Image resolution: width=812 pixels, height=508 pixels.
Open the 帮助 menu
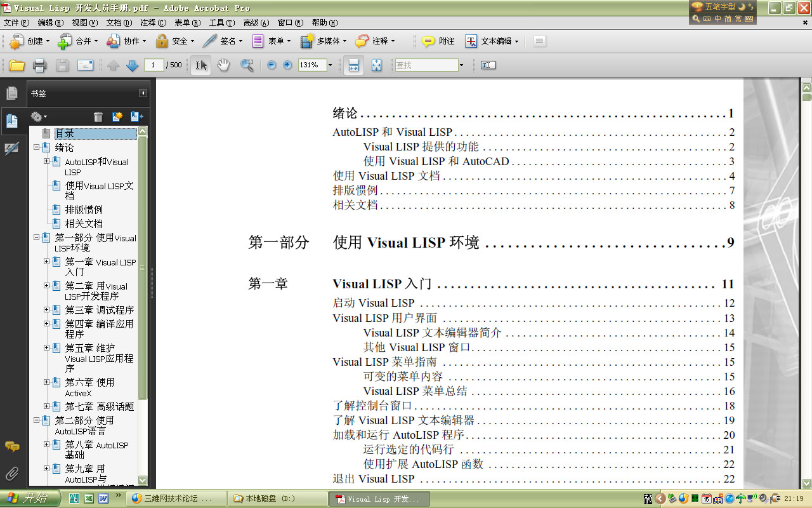(324, 23)
